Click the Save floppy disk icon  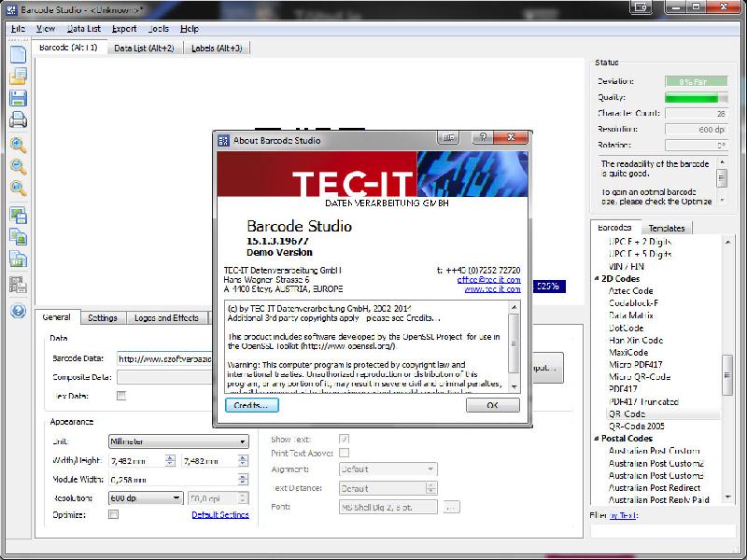[x=18, y=98]
